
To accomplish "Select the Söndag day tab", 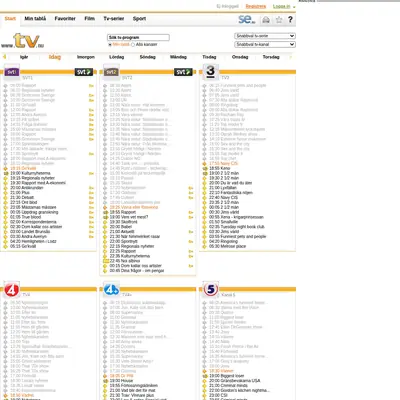I will (148, 57).
